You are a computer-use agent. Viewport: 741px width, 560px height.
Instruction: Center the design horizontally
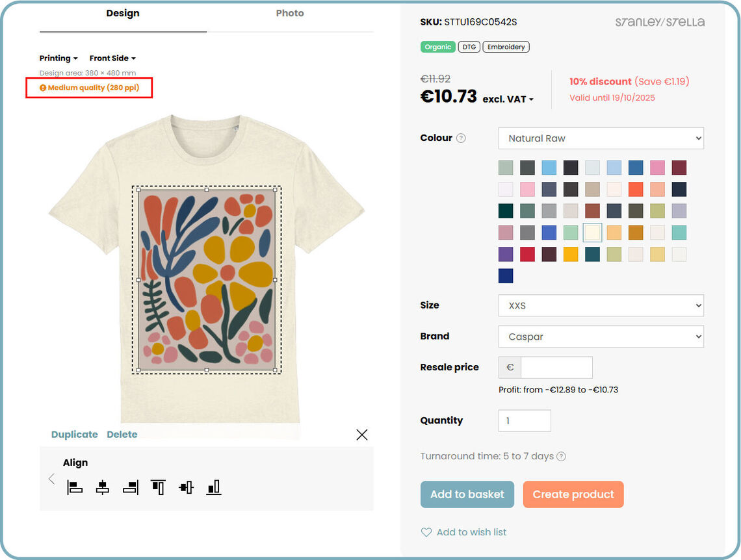click(102, 487)
